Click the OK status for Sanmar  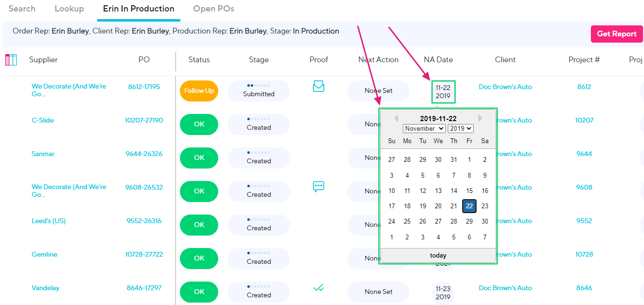(x=199, y=158)
